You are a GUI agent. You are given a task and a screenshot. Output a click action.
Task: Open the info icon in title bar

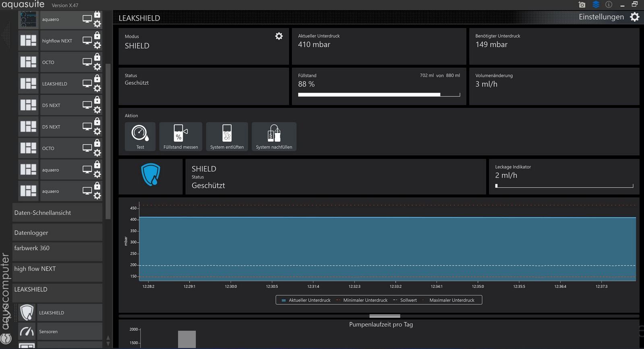click(609, 4)
